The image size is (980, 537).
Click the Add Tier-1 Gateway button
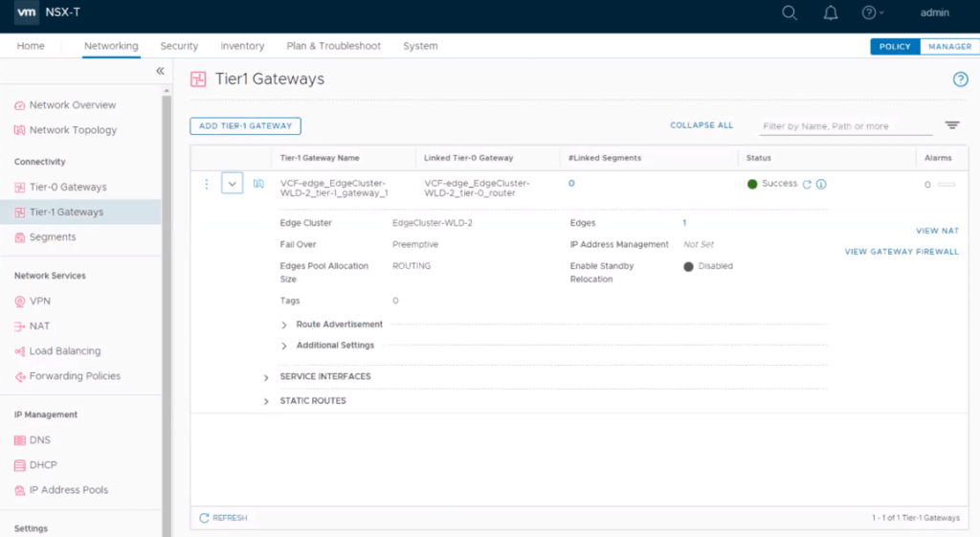click(x=246, y=125)
